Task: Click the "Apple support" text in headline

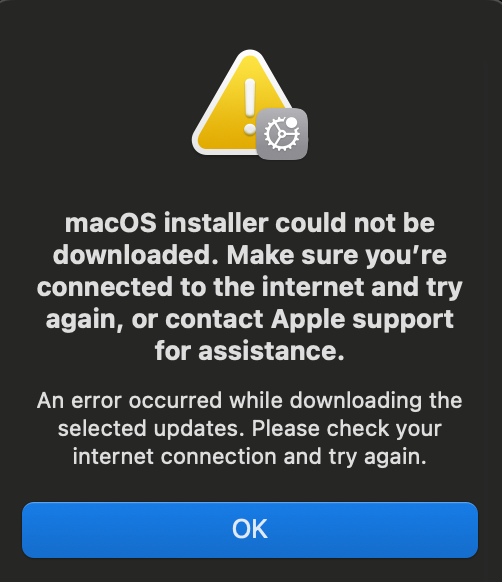Action: pyautogui.click(x=362, y=320)
